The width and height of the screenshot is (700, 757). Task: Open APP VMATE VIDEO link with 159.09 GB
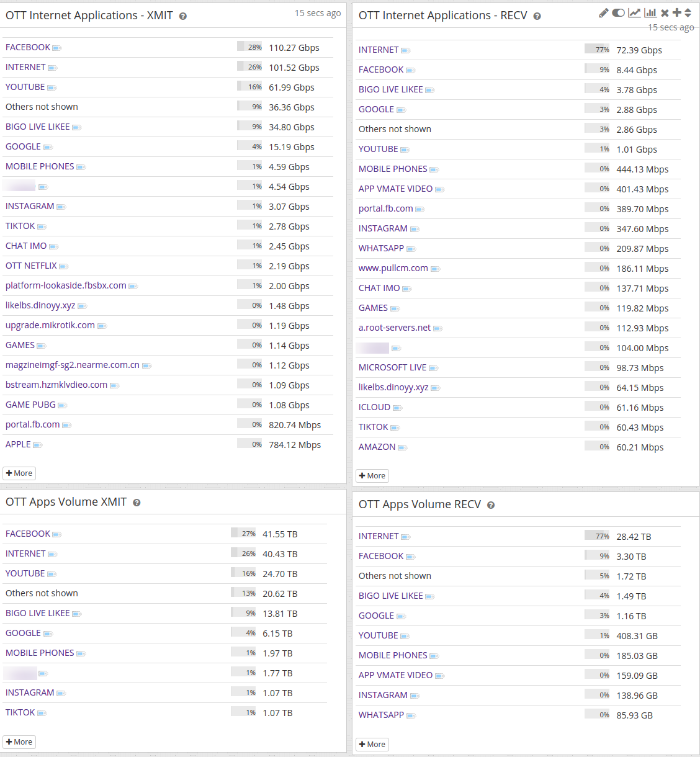click(x=395, y=675)
